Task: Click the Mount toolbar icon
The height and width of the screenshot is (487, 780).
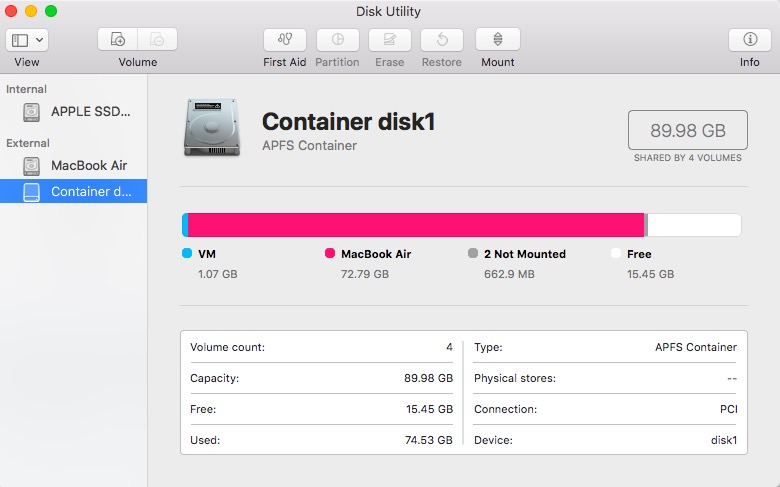Action: [498, 40]
